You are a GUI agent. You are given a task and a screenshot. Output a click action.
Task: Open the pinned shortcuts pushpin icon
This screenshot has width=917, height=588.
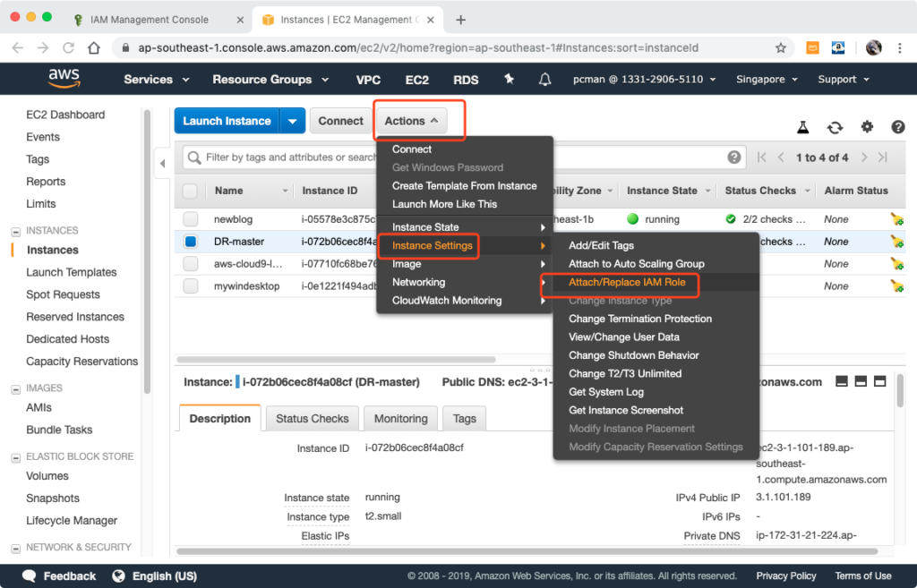coord(509,79)
